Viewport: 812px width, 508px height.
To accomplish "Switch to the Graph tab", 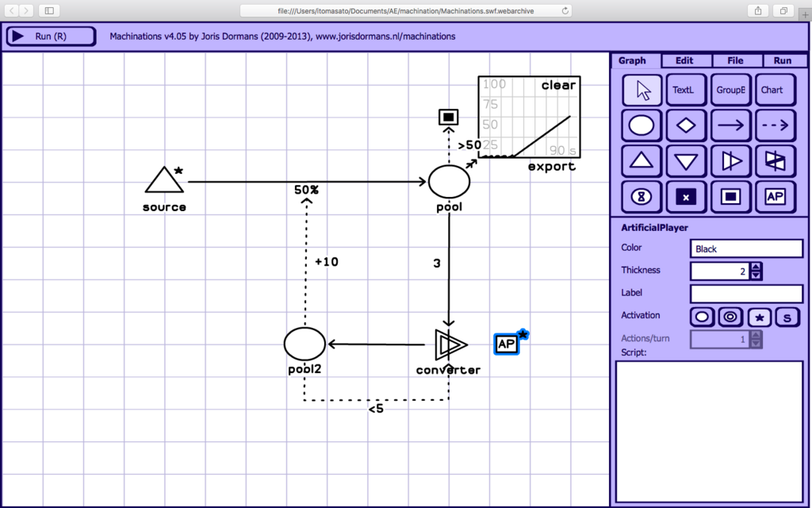I will pos(635,60).
